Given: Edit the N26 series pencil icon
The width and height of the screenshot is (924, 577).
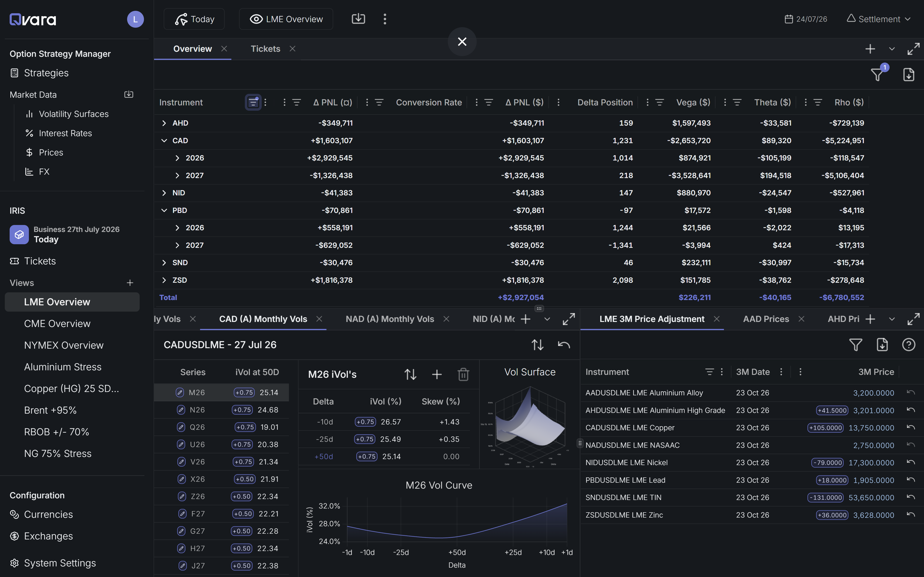Looking at the screenshot, I should 181,410.
